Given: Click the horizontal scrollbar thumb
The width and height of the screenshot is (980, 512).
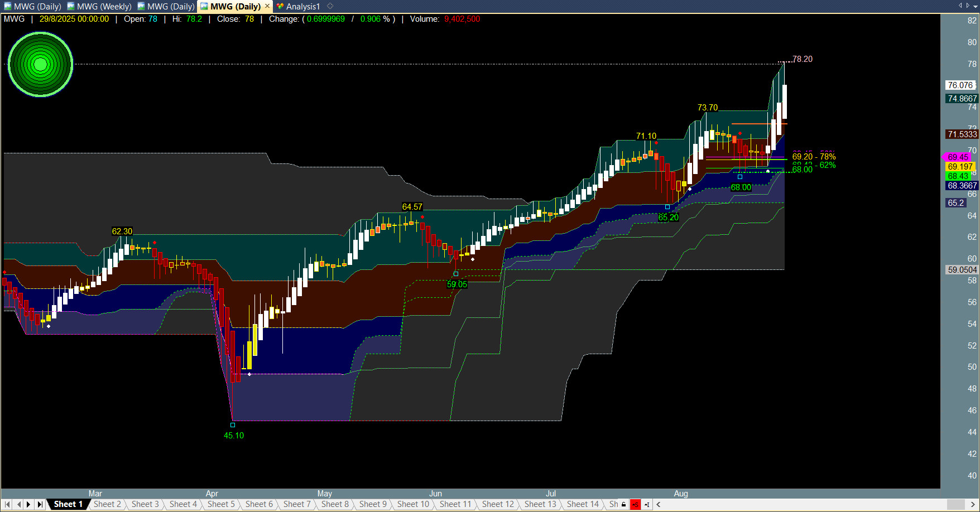Looking at the screenshot, I should pos(955,504).
